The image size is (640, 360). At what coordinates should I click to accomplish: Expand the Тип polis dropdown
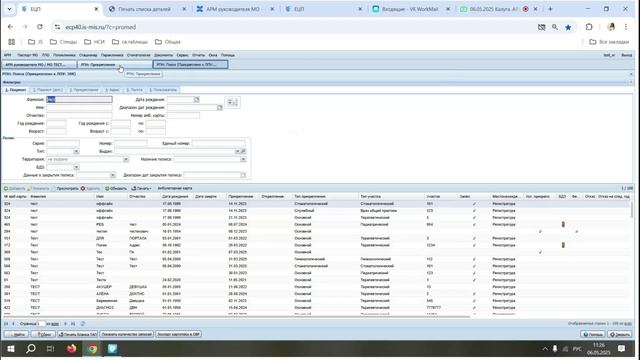(x=76, y=151)
